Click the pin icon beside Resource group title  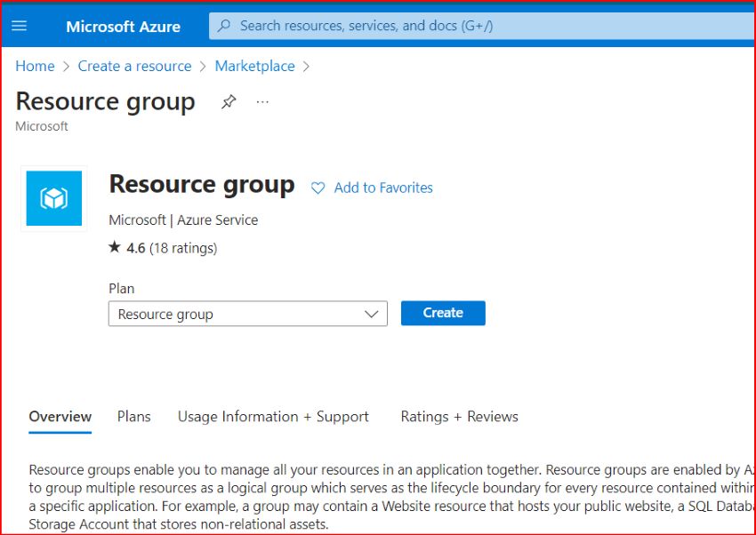coord(229,101)
